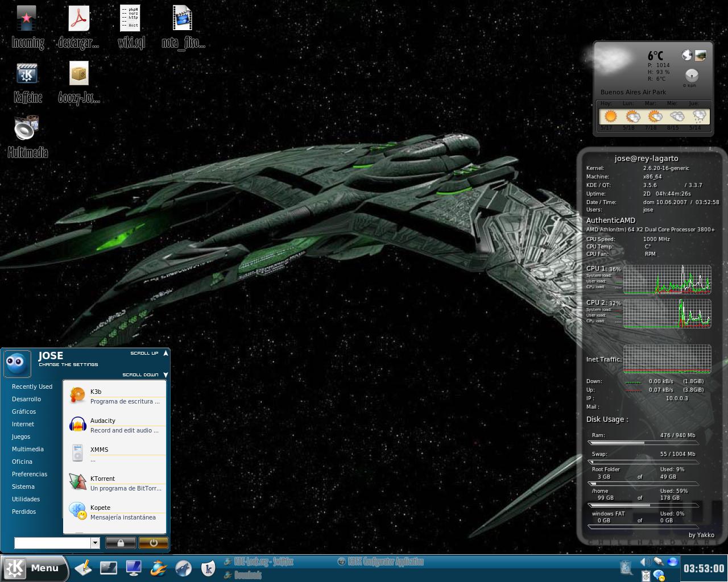Switch to KBFX Configurator Application task
Screen dimensions: 728x582
tap(380, 562)
